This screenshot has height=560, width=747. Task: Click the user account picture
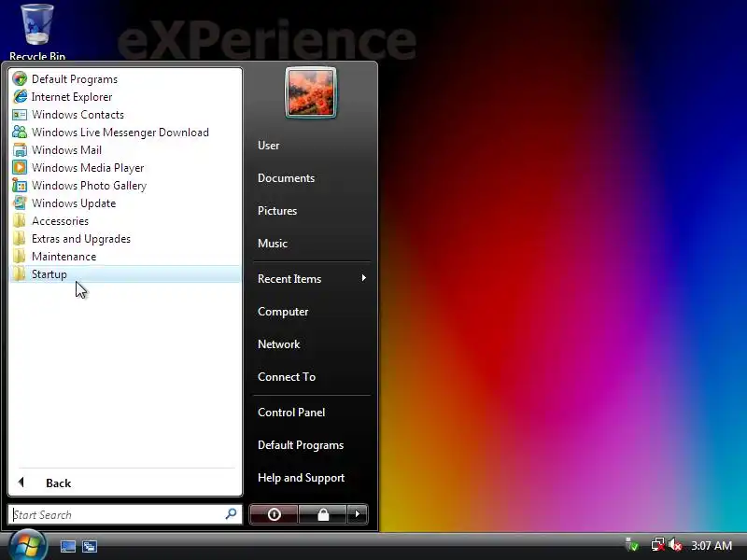point(311,92)
